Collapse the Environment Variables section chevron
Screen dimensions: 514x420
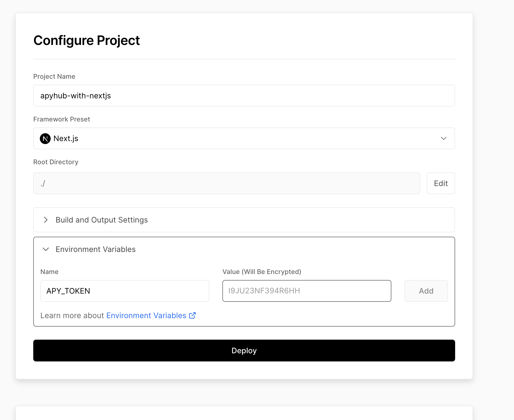[x=46, y=249]
